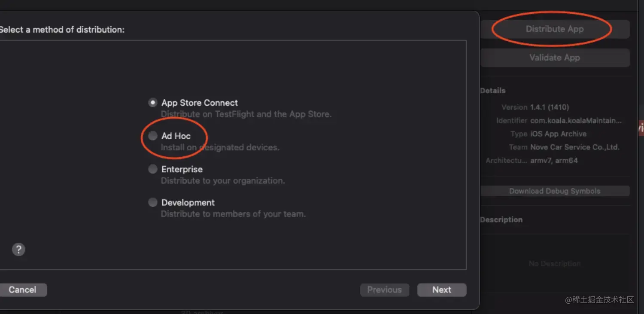Image resolution: width=644 pixels, height=314 pixels.
Task: Click the Description section heading
Action: pos(501,219)
